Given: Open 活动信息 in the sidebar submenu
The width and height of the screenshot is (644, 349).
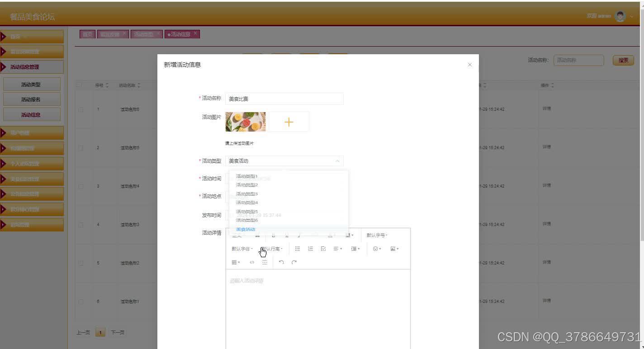Looking at the screenshot, I should click(x=32, y=115).
